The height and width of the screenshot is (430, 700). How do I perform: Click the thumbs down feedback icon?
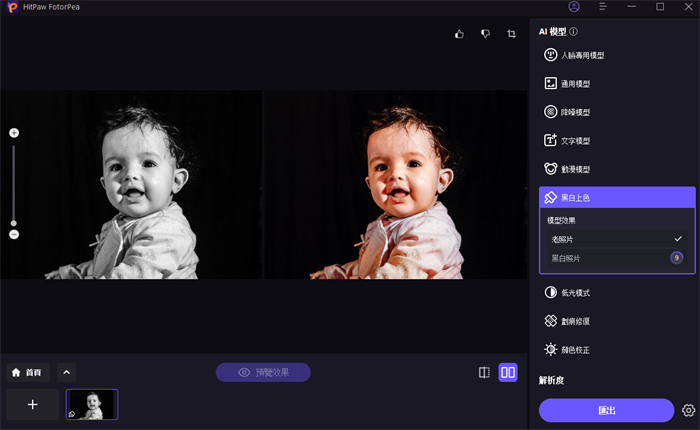pos(485,34)
